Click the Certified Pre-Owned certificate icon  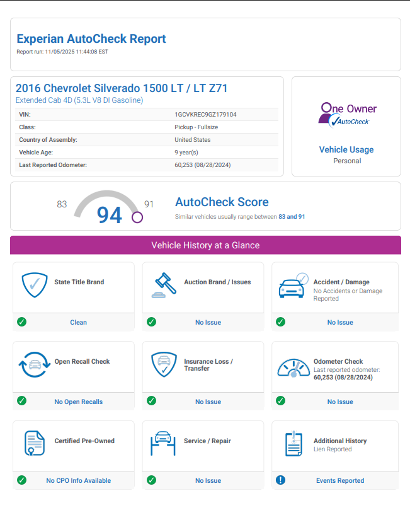(x=34, y=444)
